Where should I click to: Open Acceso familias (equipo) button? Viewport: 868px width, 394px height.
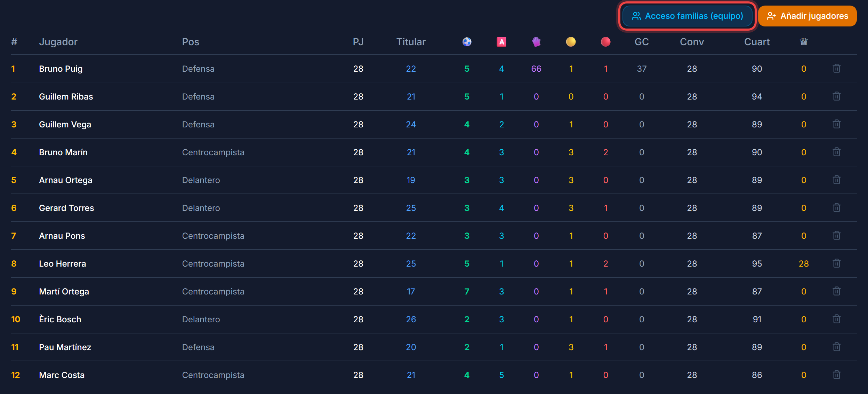(x=687, y=16)
